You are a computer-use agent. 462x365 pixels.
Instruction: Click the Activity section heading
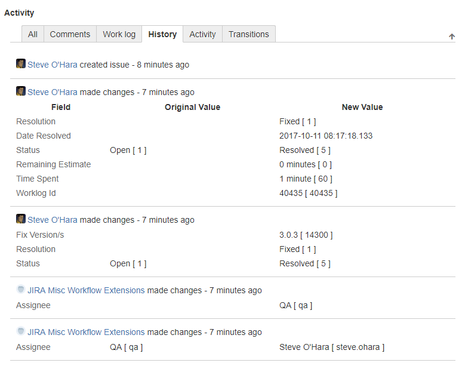(x=19, y=13)
